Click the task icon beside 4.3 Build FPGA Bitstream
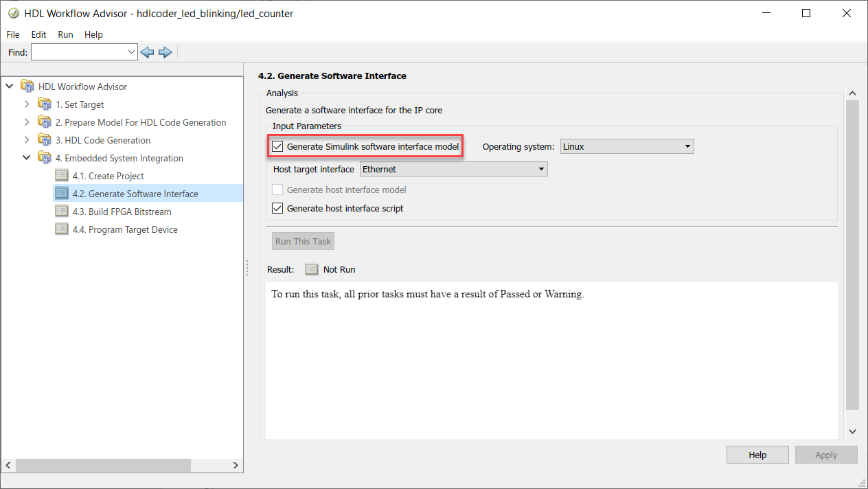 (x=61, y=212)
